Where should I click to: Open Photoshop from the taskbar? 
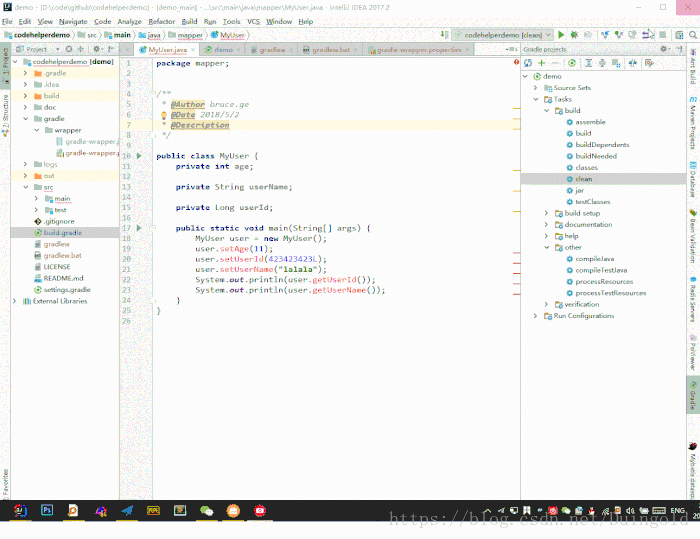point(47,510)
